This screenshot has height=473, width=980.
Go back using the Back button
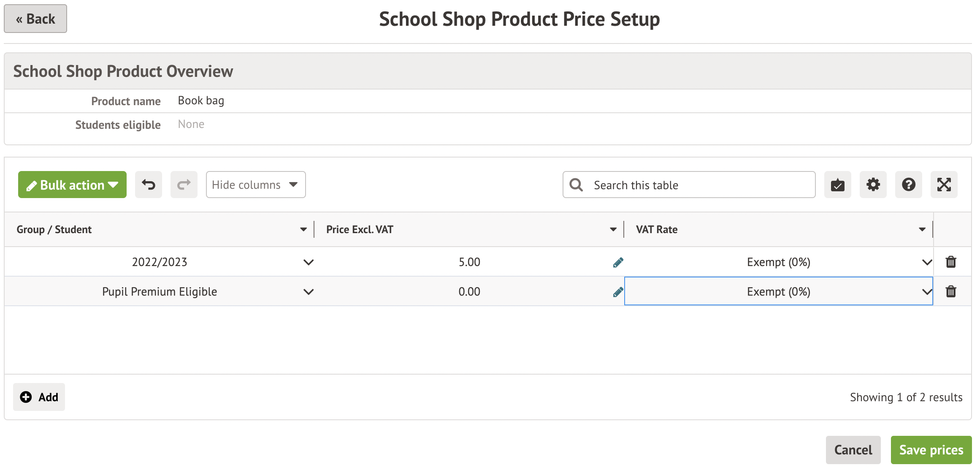coord(35,19)
